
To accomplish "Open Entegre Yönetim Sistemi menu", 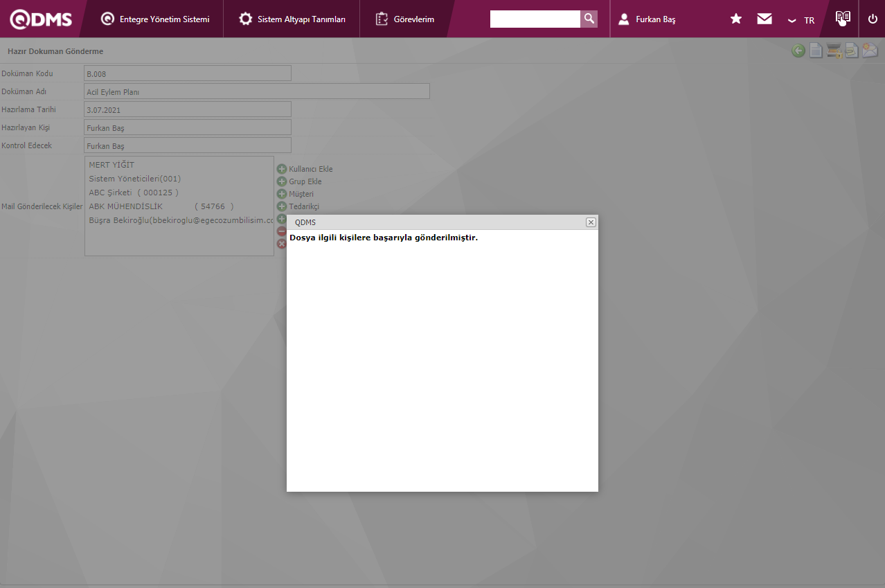I will point(155,19).
